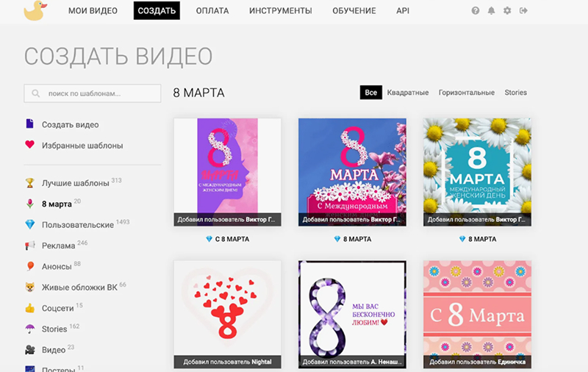This screenshot has width=588, height=372.
Task: Open the daisy-framed 8 МАРТА template
Action: (477, 172)
